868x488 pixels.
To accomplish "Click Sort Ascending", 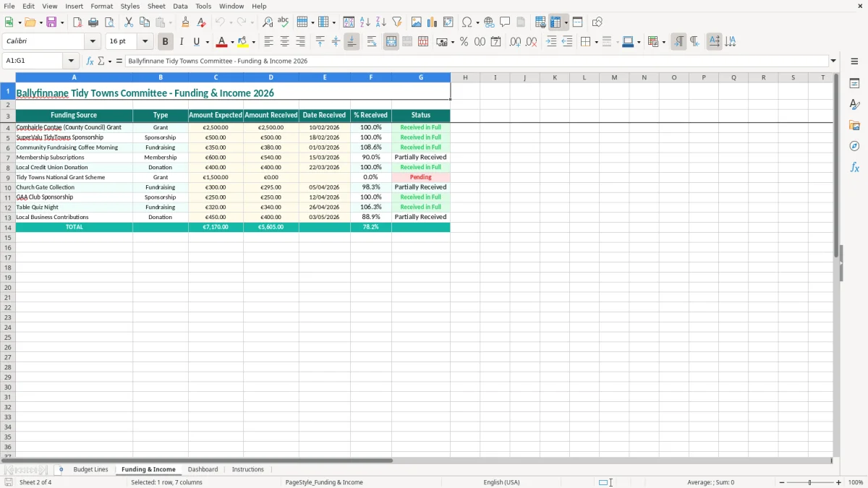I will click(365, 22).
